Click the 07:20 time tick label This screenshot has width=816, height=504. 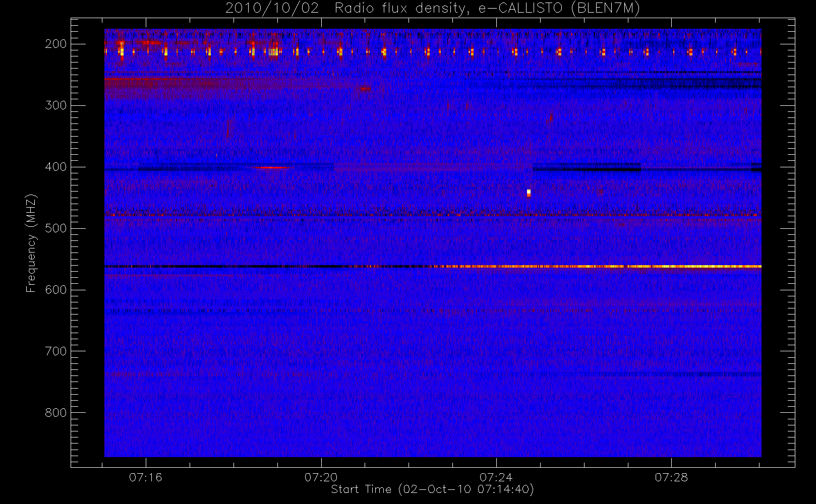[321, 477]
